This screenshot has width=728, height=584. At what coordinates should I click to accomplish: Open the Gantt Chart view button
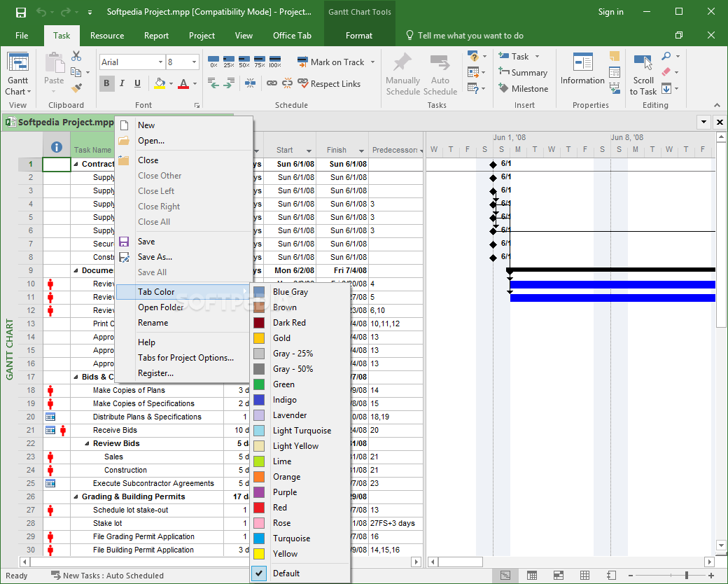pos(17,74)
